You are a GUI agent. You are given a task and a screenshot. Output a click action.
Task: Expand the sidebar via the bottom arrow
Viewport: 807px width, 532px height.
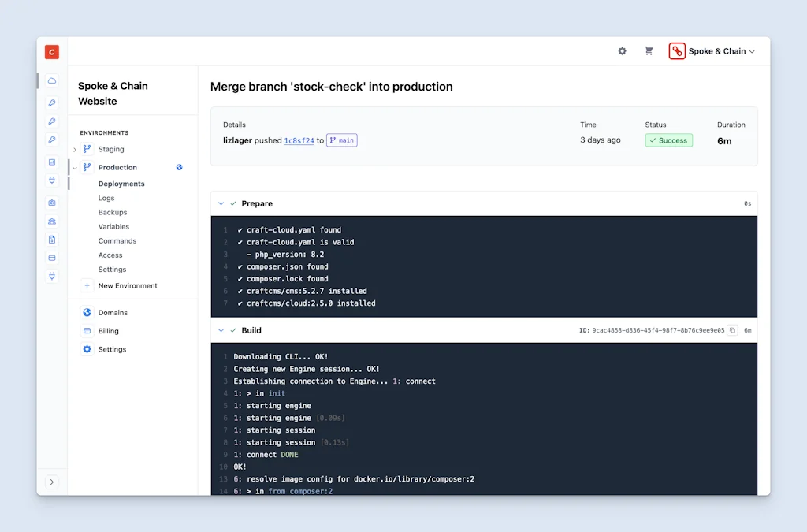(x=51, y=482)
